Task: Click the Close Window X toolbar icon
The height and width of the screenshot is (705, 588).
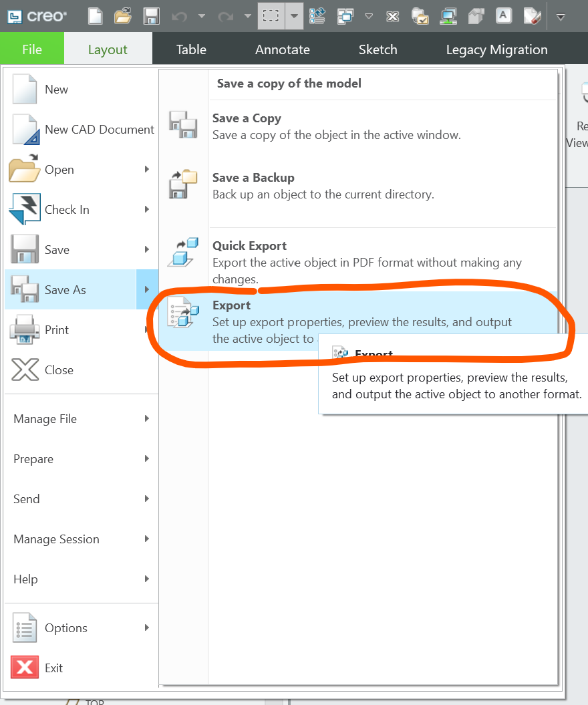Action: tap(393, 16)
